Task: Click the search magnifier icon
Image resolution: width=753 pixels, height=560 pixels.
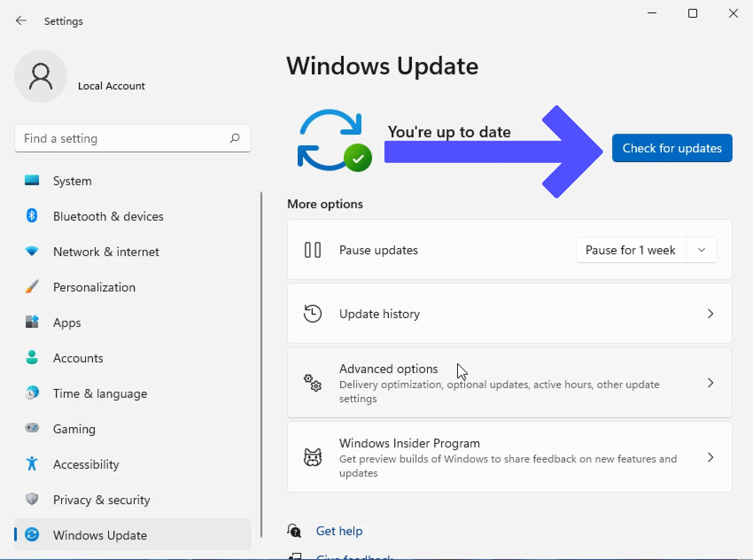Action: click(235, 138)
